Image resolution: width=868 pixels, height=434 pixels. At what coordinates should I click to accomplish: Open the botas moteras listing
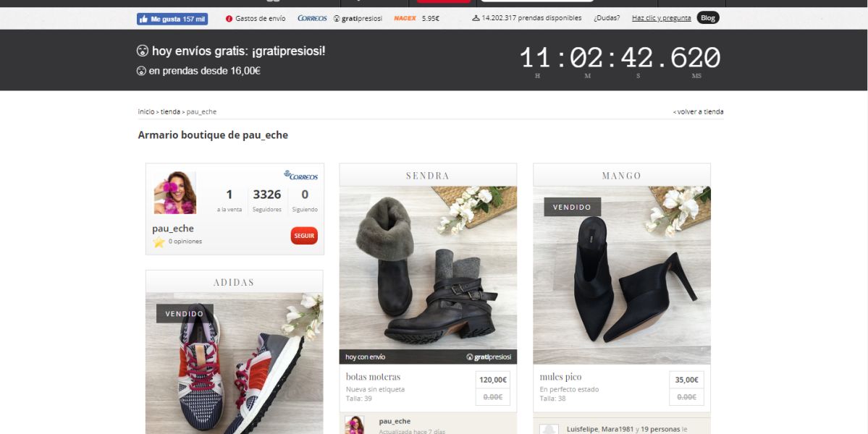click(373, 376)
